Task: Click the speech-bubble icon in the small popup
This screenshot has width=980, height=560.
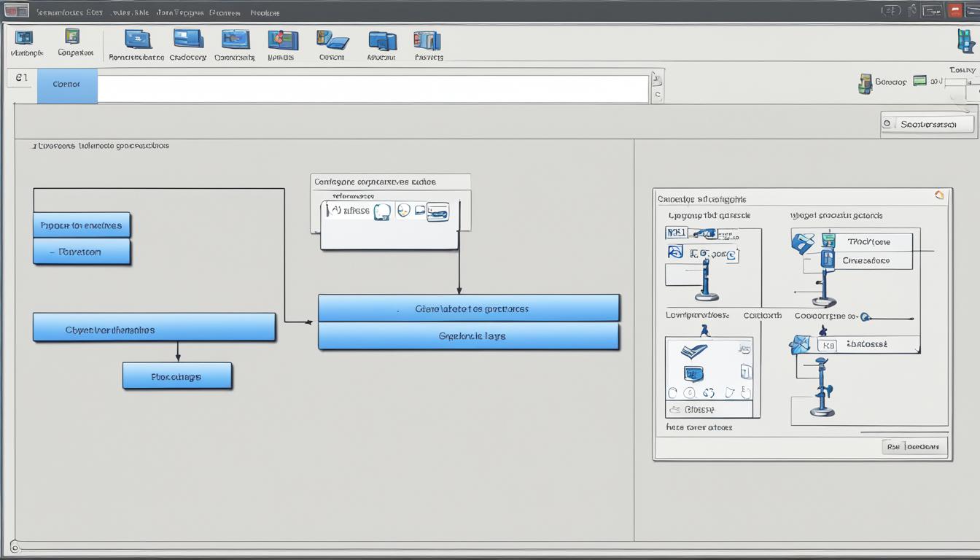Action: pos(403,211)
